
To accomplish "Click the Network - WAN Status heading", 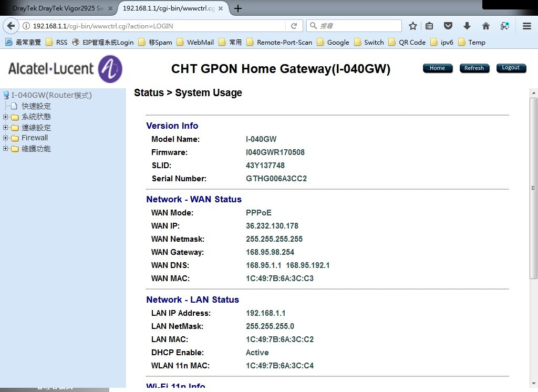I will [194, 199].
